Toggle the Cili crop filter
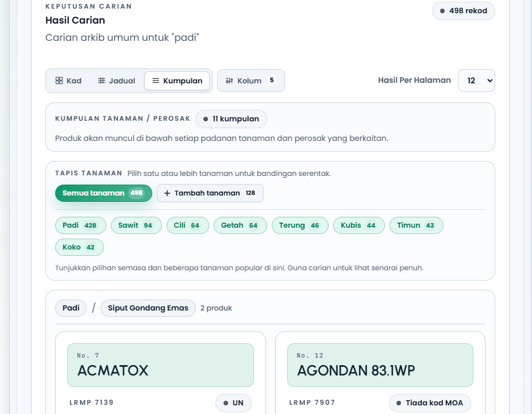 click(188, 225)
